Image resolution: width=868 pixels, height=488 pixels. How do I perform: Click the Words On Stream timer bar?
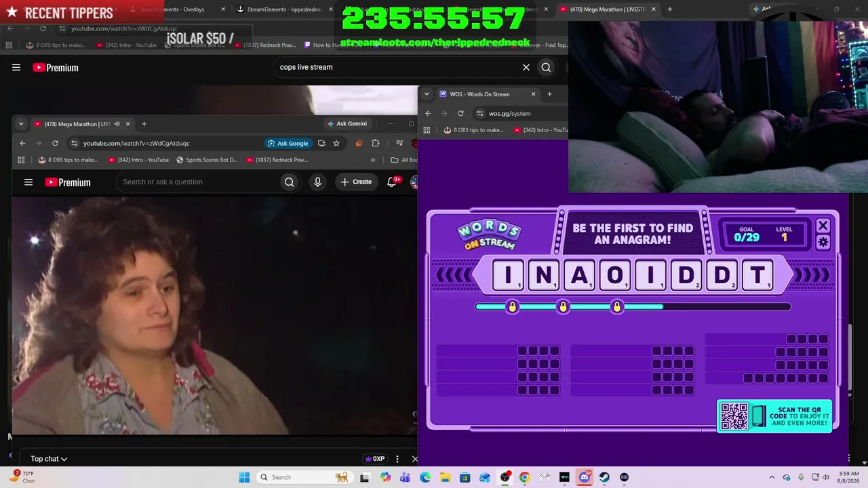(x=633, y=307)
